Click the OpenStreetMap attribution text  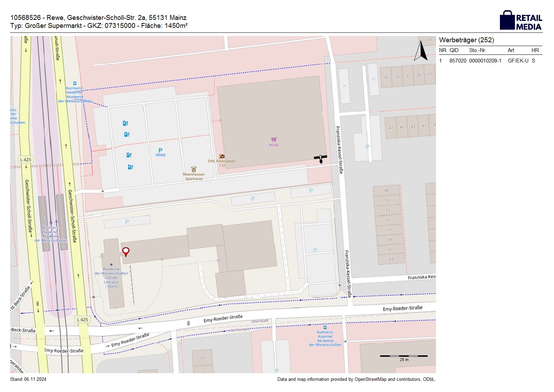[356, 379]
